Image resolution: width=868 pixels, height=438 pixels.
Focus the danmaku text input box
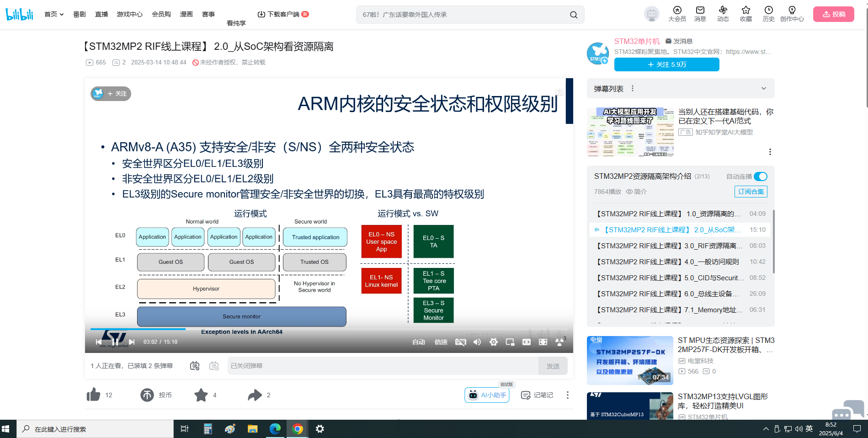pyautogui.click(x=383, y=366)
